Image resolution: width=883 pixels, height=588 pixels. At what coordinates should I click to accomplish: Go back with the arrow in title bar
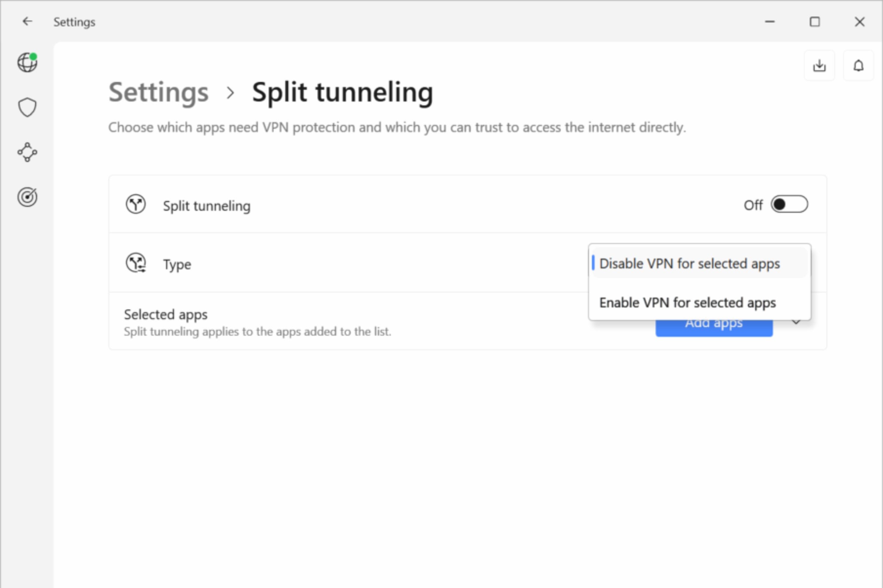[x=27, y=21]
